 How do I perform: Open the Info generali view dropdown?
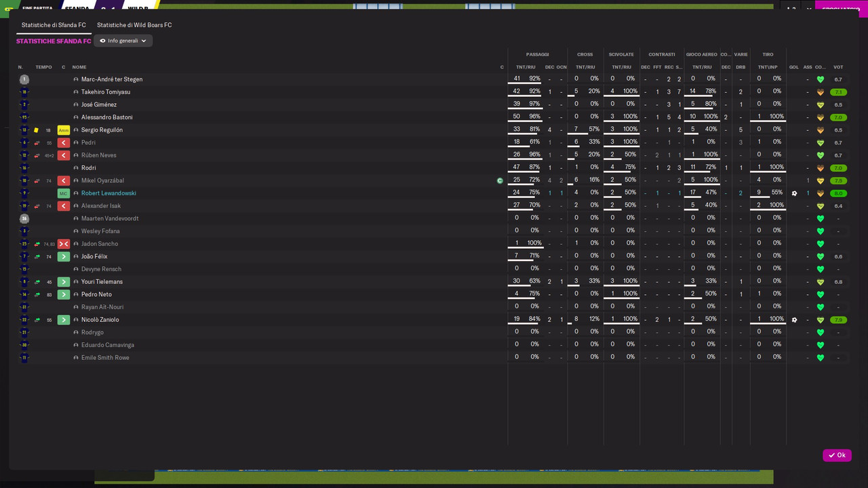(123, 41)
